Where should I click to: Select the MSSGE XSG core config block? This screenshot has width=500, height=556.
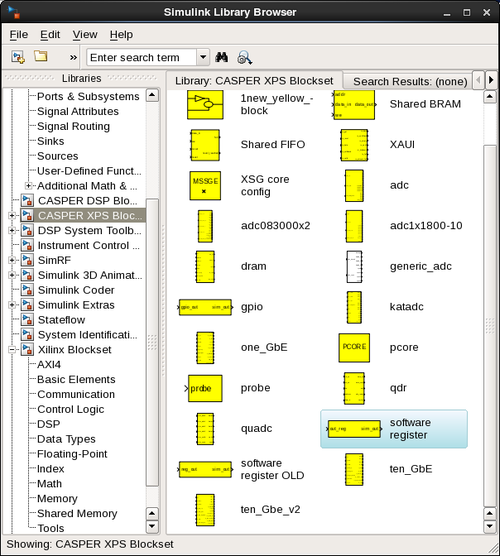click(205, 186)
